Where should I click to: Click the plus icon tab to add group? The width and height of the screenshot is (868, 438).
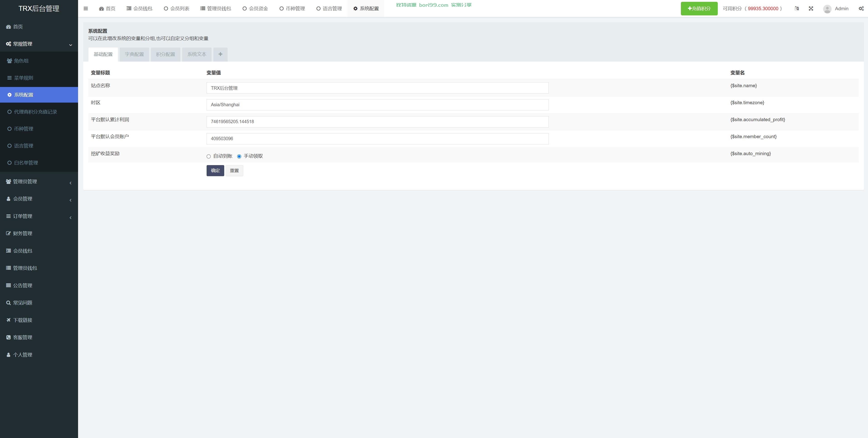[x=220, y=54]
